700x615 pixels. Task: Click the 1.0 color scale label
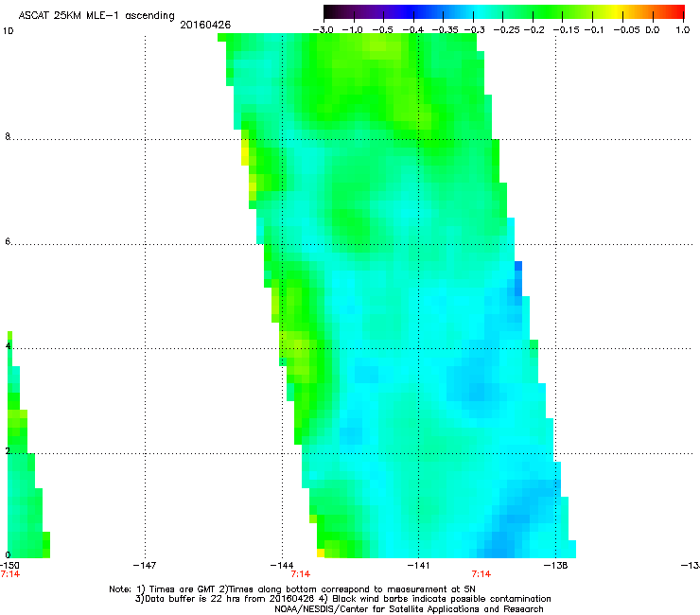point(683,30)
